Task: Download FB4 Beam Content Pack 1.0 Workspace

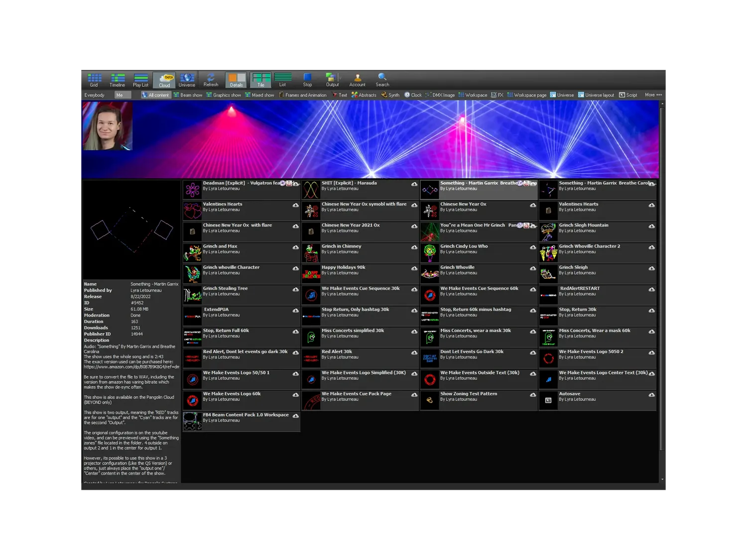Action: pos(296,416)
